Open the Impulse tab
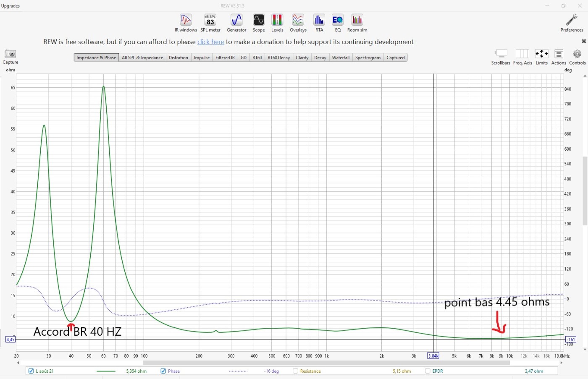588x379 pixels. [202, 58]
